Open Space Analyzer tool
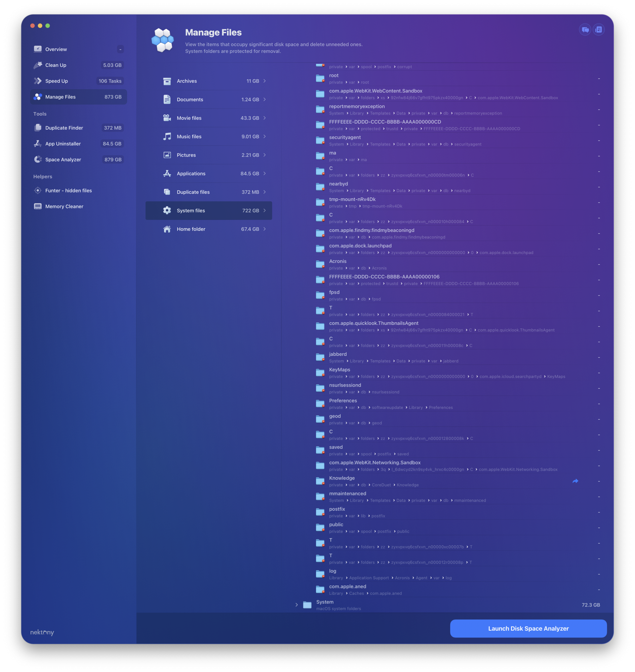Image resolution: width=635 pixels, height=672 pixels. (x=79, y=159)
